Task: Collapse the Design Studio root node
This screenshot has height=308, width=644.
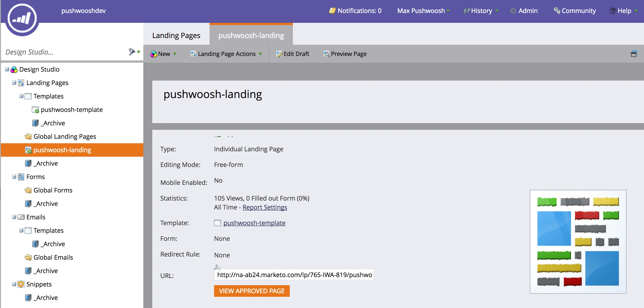Action: [7, 69]
